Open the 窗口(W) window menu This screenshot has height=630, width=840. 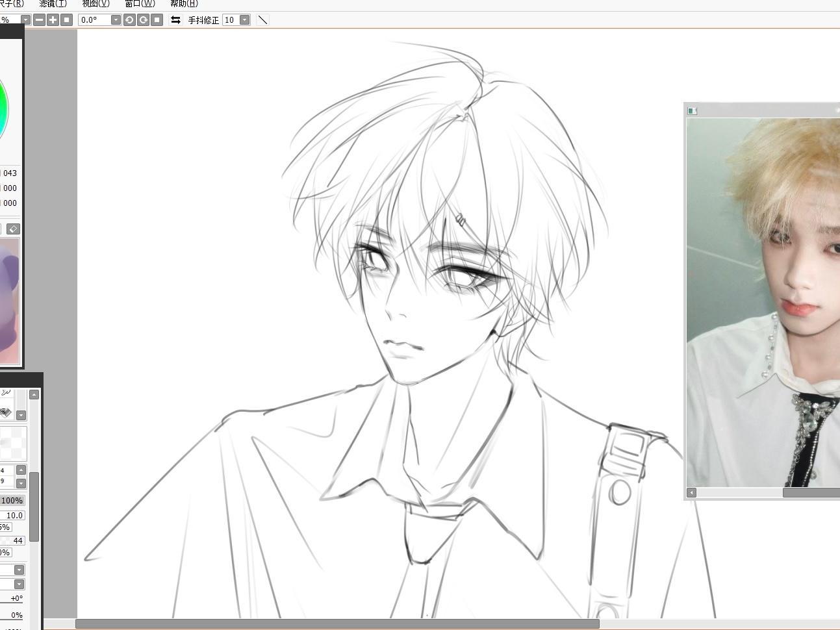tap(140, 4)
